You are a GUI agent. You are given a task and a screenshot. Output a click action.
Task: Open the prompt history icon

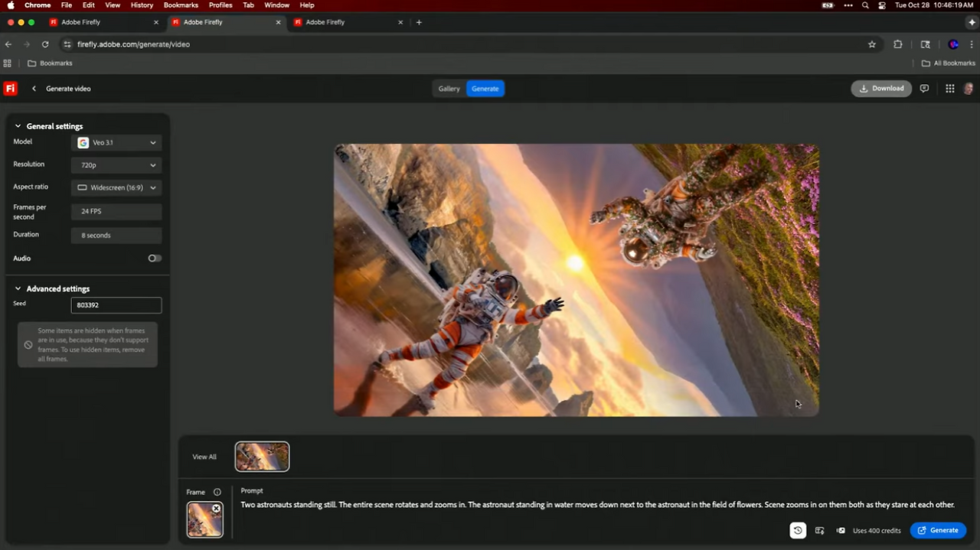pyautogui.click(x=798, y=530)
